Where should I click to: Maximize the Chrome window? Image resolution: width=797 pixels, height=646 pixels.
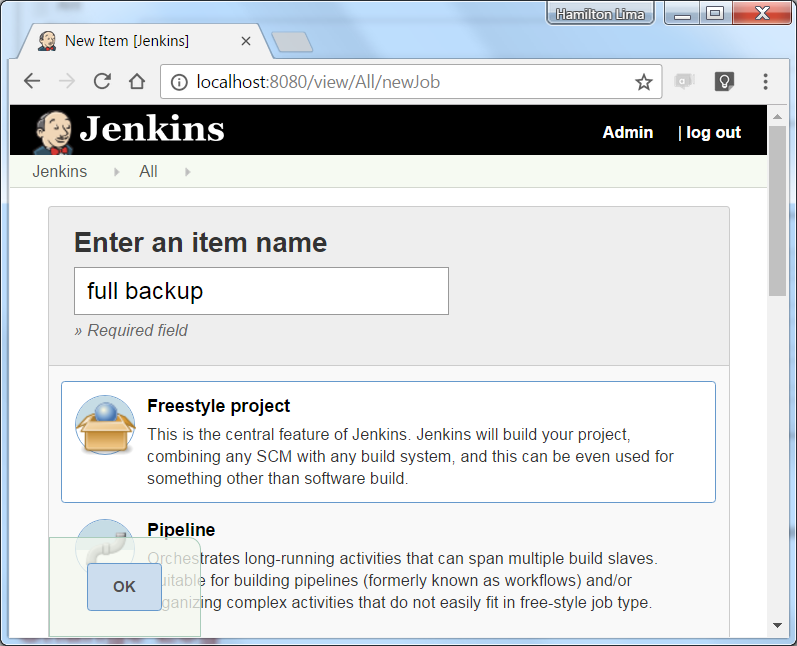(716, 14)
